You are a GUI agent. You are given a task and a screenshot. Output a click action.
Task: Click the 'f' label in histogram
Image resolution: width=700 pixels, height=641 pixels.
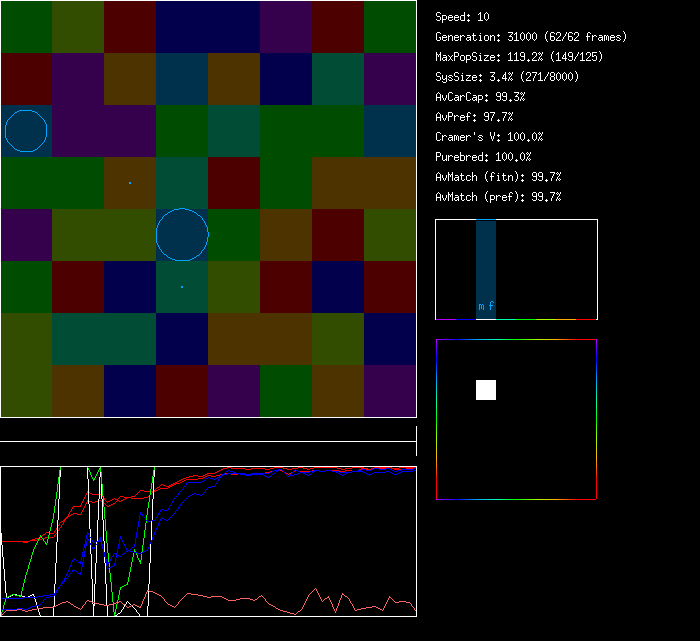click(491, 307)
